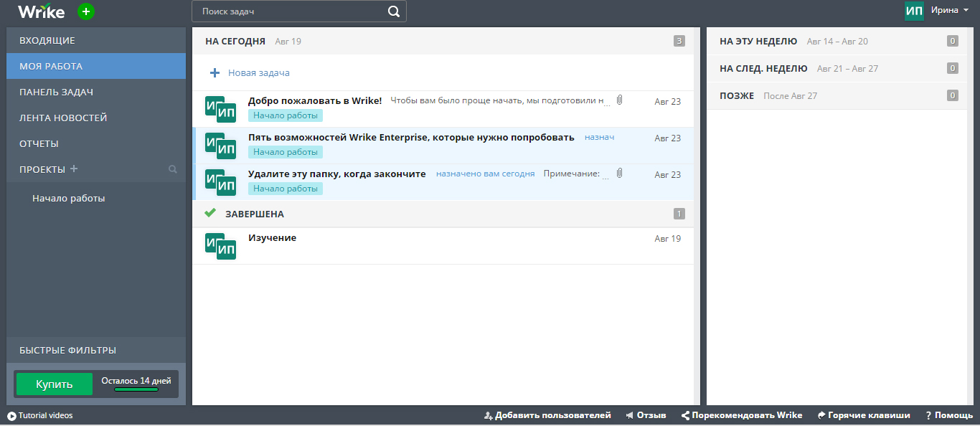Click the Tutorial videos play icon

(x=11, y=416)
